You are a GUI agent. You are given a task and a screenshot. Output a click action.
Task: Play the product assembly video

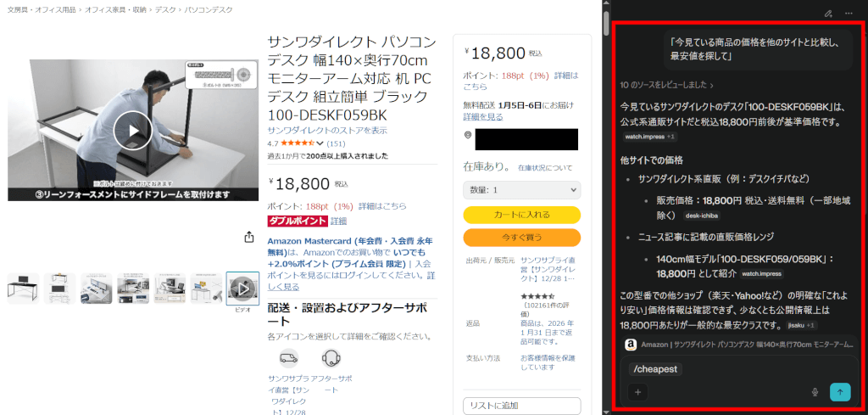133,131
